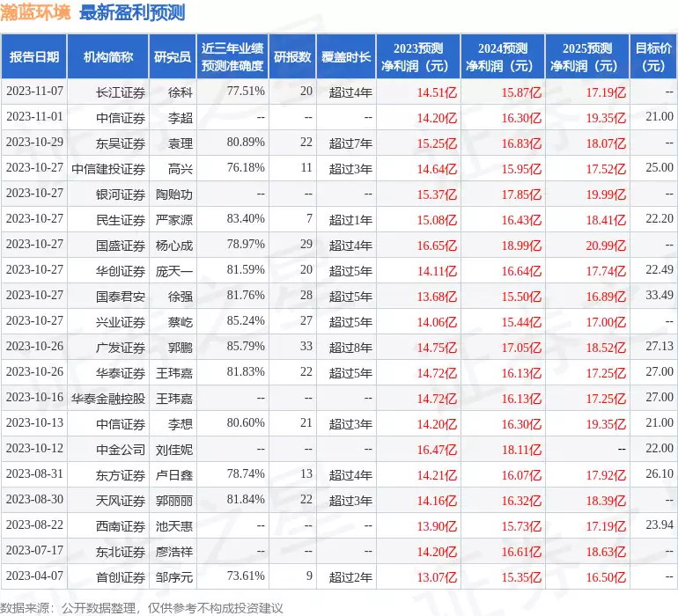The height and width of the screenshot is (616, 678).
Task: Select researcher name 严家源
Action: (174, 220)
